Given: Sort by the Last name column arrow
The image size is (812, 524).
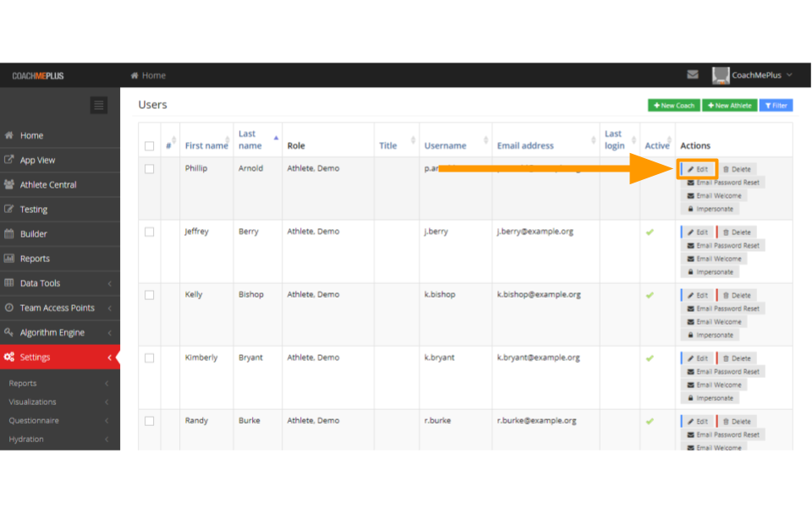Looking at the screenshot, I should 276,138.
